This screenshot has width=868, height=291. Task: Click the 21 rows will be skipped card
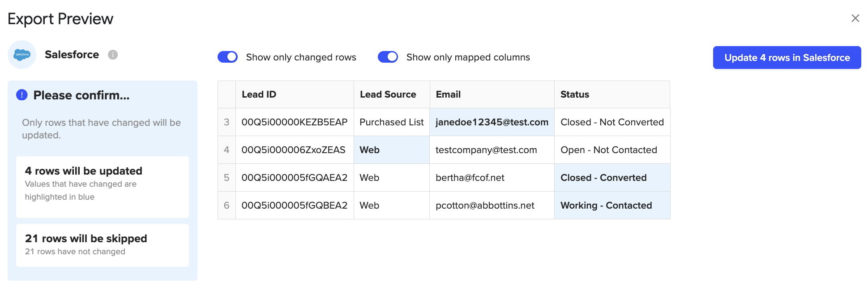click(103, 245)
